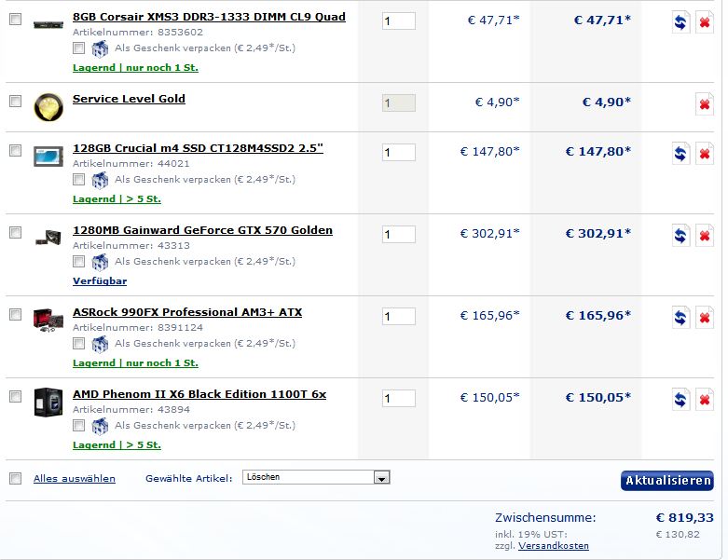This screenshot has height=560, width=728.
Task: Delete the ASRock 990FX Professional item
Action: [705, 318]
